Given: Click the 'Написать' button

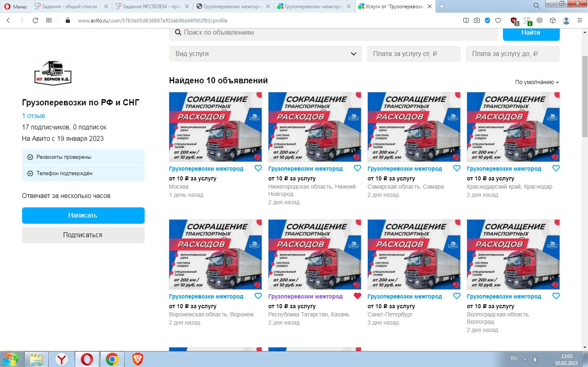Looking at the screenshot, I should point(83,216).
